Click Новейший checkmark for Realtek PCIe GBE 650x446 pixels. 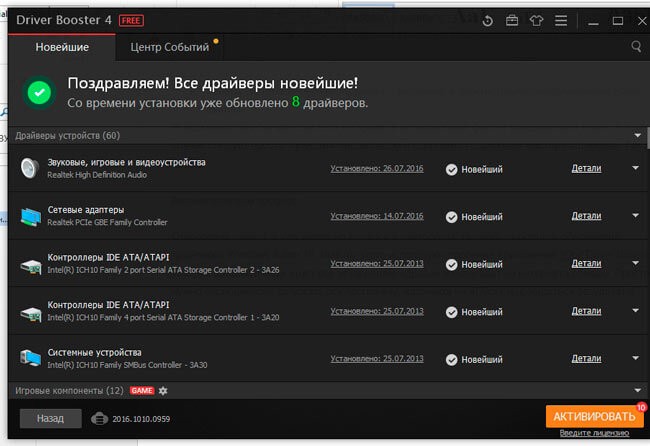[x=451, y=217]
